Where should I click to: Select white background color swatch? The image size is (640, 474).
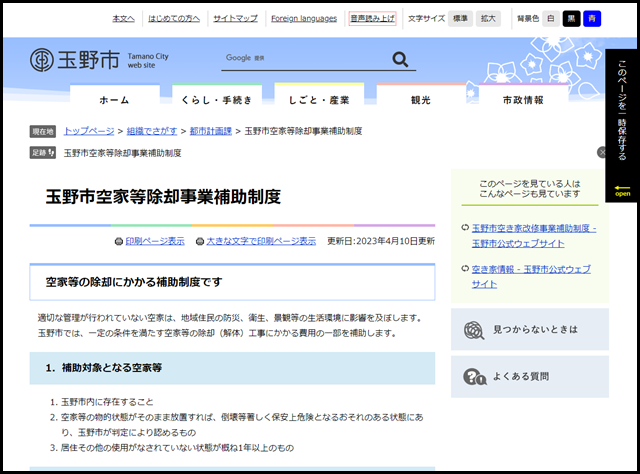point(550,18)
